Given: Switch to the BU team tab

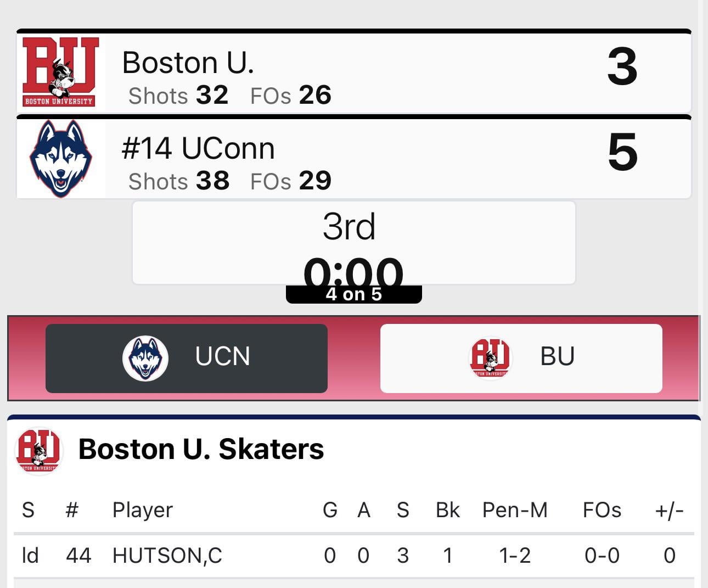Looking at the screenshot, I should [x=521, y=358].
